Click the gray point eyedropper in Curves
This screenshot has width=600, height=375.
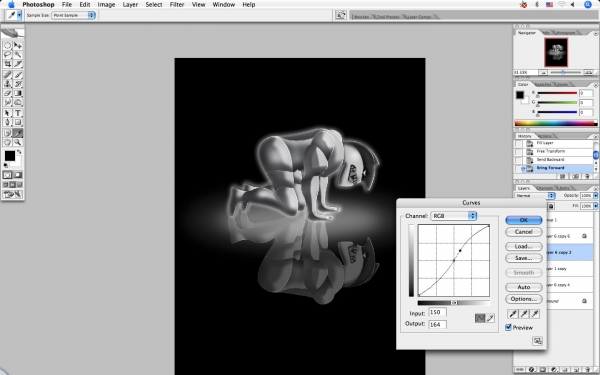click(524, 314)
